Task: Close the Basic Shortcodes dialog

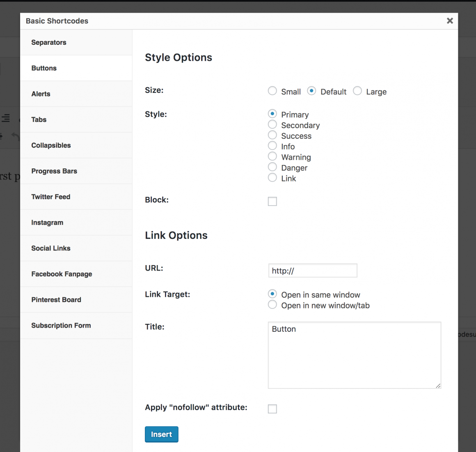Action: [x=450, y=21]
